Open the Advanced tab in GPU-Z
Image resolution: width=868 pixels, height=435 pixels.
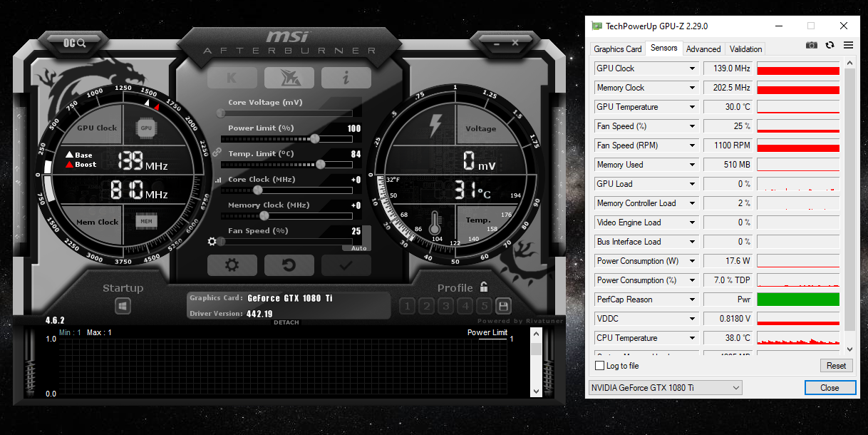(x=703, y=49)
